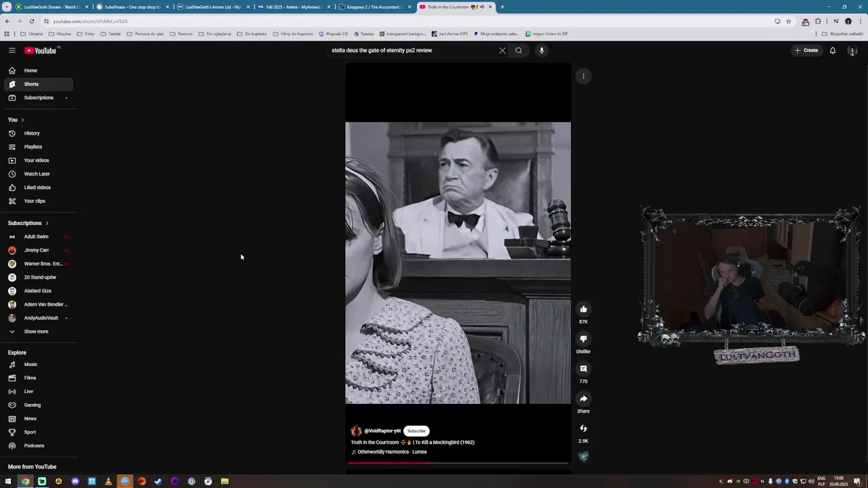This screenshot has height=488, width=868.
Task: Dislike the Short with thumbs down
Action: click(x=583, y=339)
